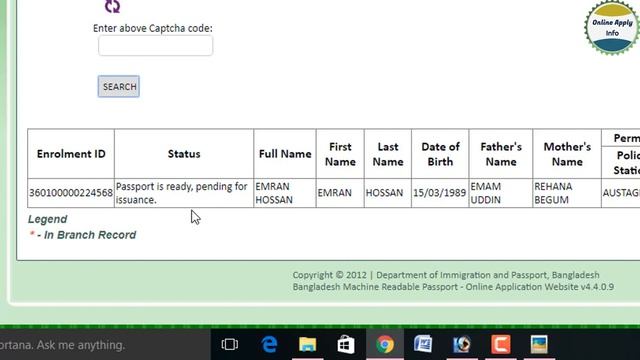Click the Legend heading text
Viewport: 640px width, 360px height.
[x=47, y=219]
